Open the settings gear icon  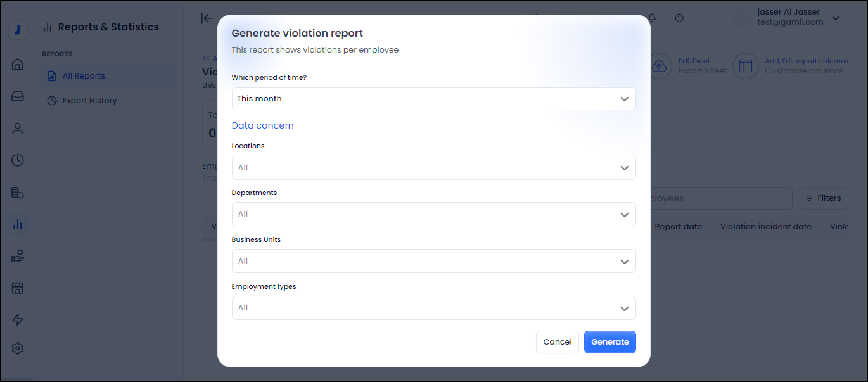tap(17, 348)
